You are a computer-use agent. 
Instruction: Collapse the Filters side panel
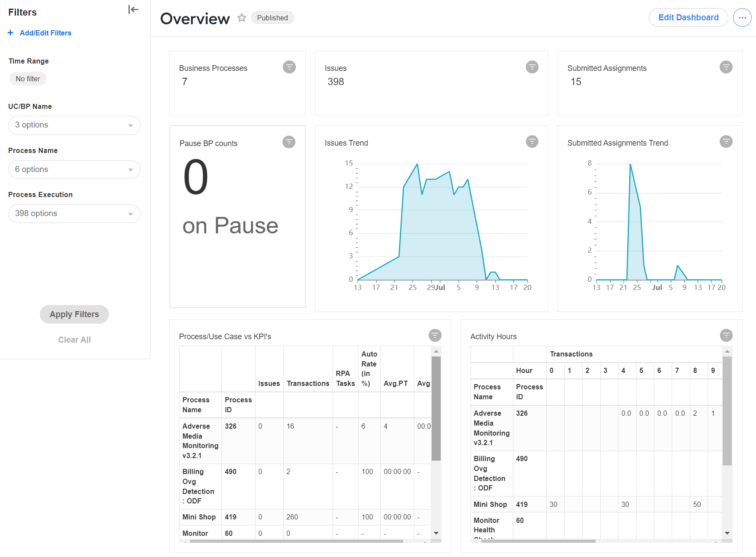coord(133,10)
